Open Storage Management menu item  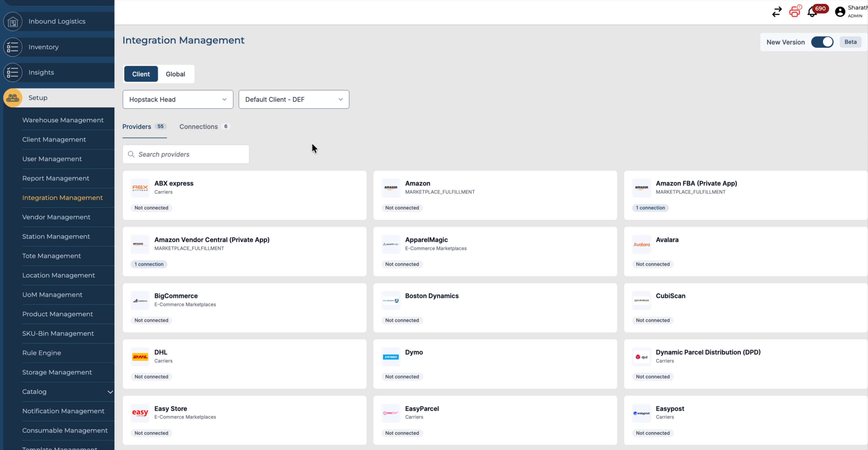(57, 372)
